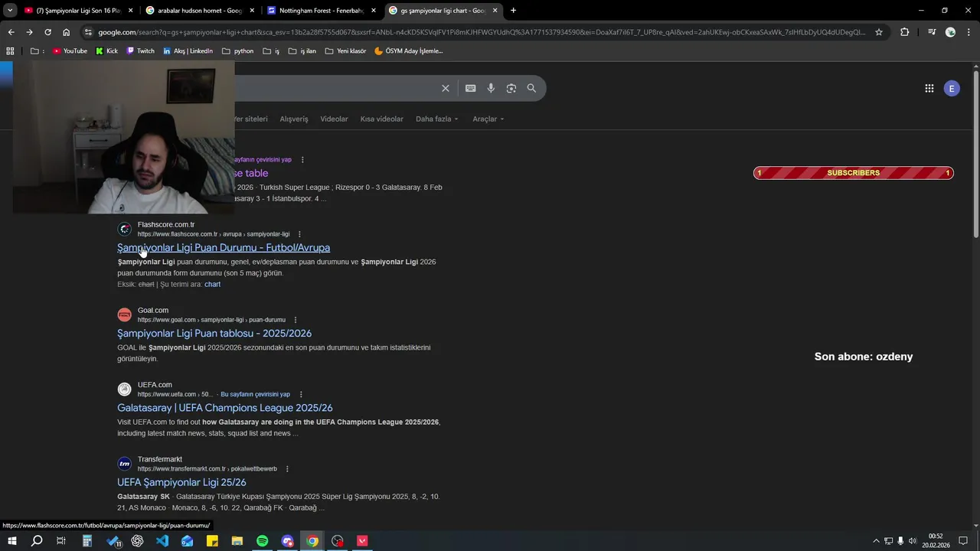
Task: Open the Chrome profile avatar
Action: tap(950, 32)
